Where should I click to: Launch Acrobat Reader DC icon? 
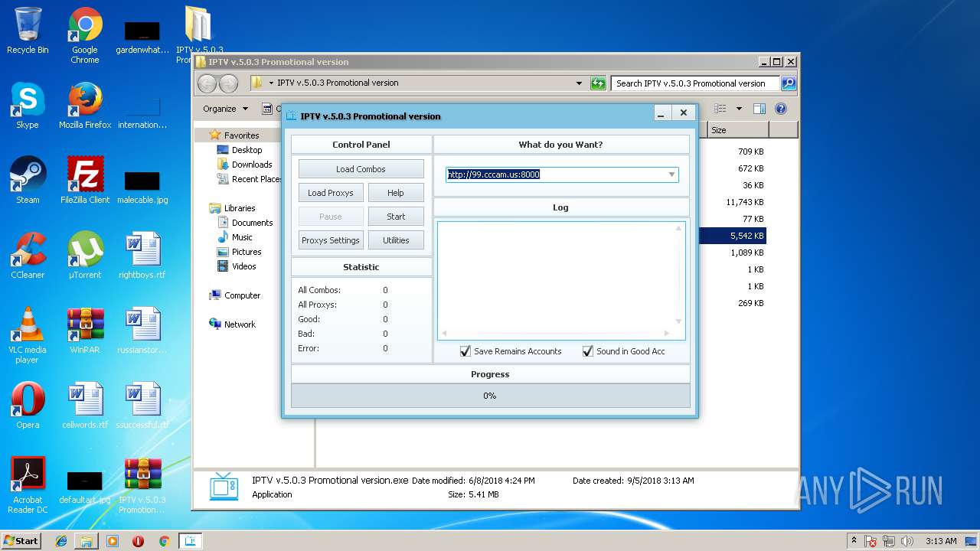28,485
